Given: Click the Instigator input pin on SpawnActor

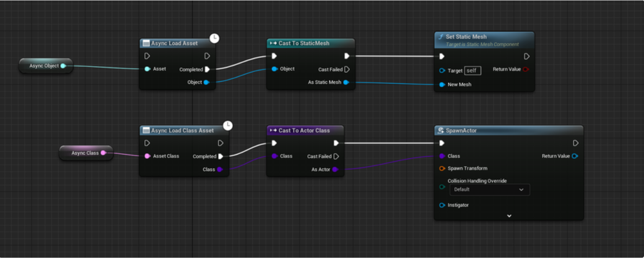Looking at the screenshot, I should point(442,205).
